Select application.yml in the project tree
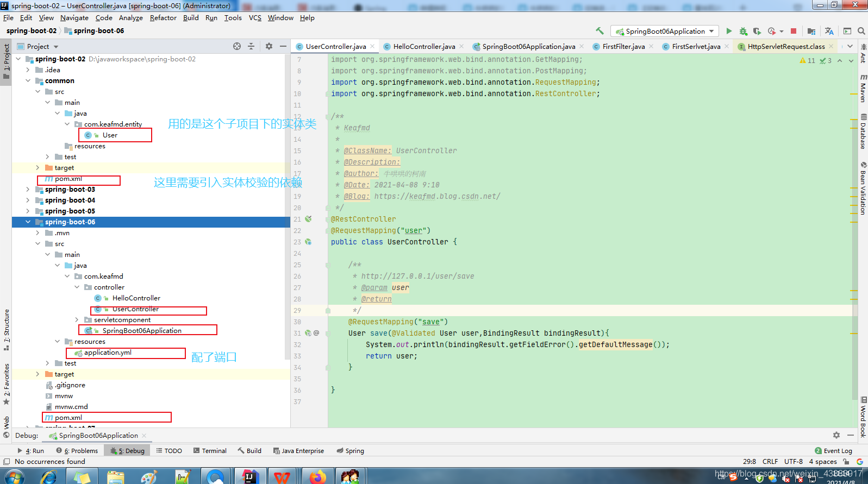This screenshot has width=868, height=484. 108,353
